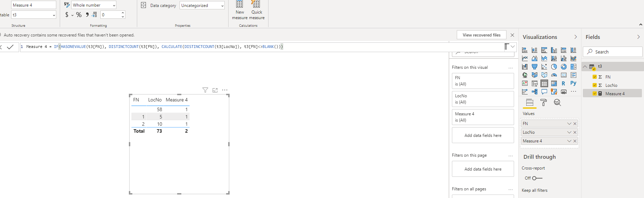This screenshot has height=198, width=644.
Task: Click New measure button
Action: pos(240,10)
